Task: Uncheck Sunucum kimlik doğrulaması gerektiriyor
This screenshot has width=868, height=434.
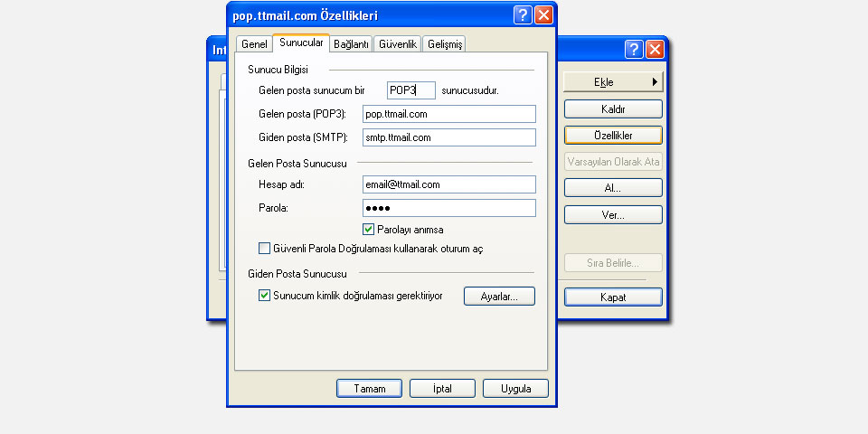Action: point(265,296)
